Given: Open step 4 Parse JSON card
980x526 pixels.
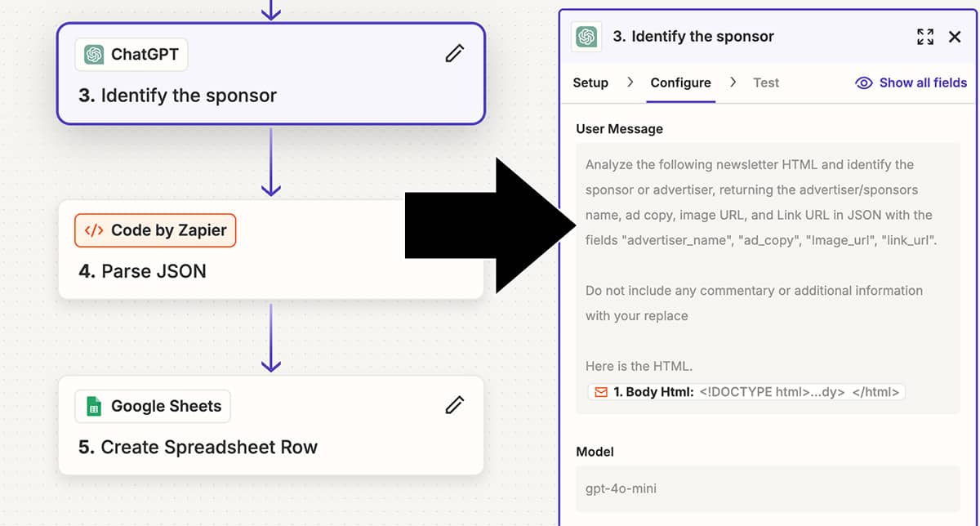Looking at the screenshot, I should click(271, 249).
